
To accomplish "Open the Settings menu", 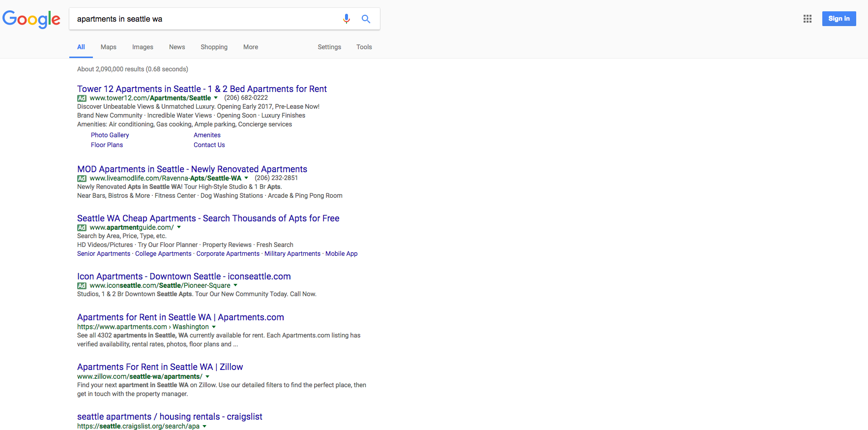I will click(x=329, y=47).
